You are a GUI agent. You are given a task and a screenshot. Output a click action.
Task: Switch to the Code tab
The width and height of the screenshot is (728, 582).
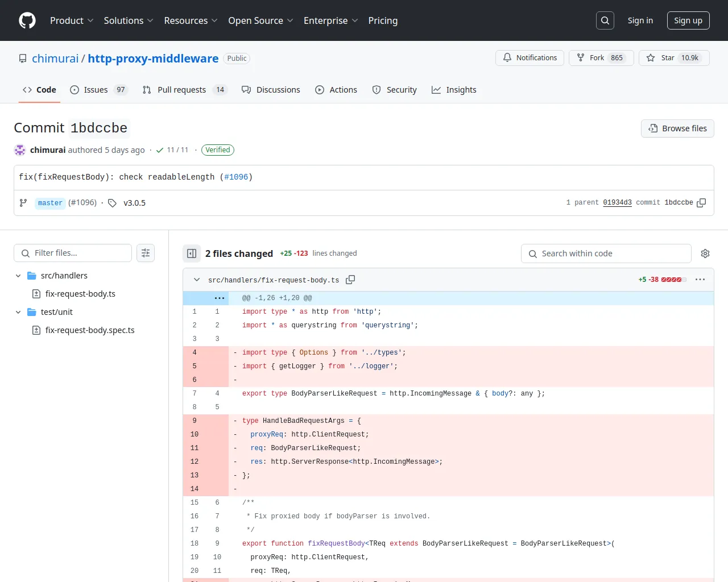pyautogui.click(x=39, y=90)
